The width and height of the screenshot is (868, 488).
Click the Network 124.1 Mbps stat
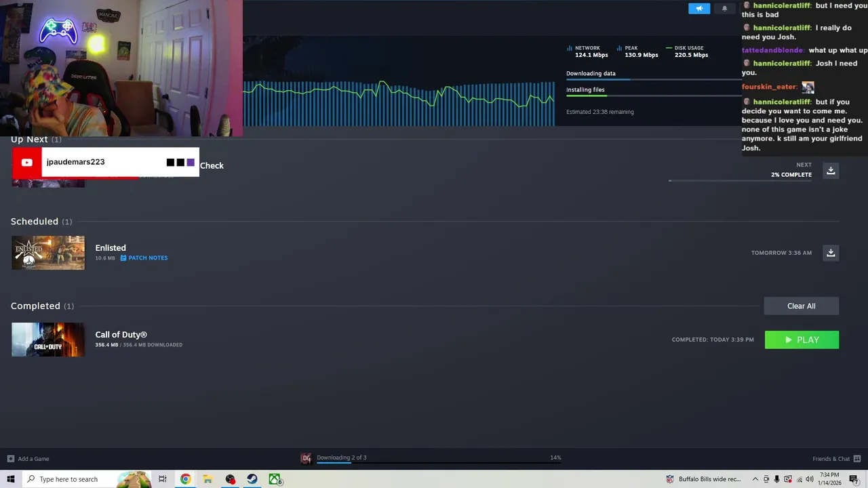pyautogui.click(x=587, y=52)
